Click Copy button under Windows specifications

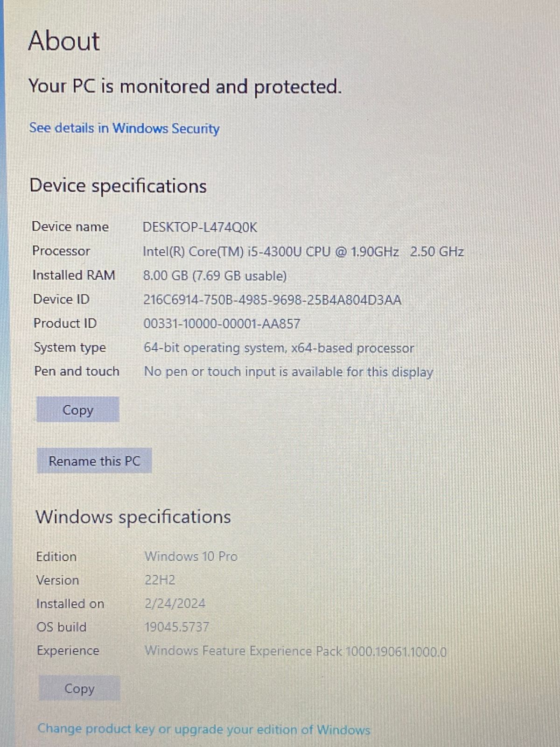[x=79, y=688]
